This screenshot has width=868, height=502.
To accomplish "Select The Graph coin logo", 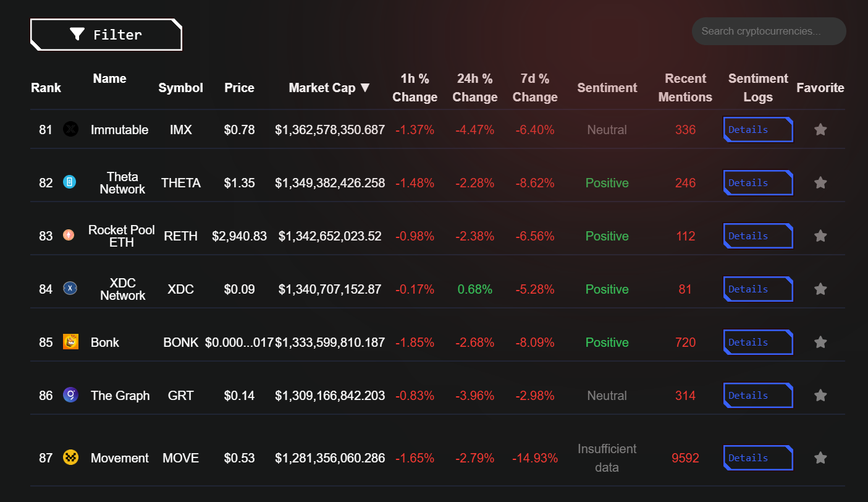I will [70, 395].
